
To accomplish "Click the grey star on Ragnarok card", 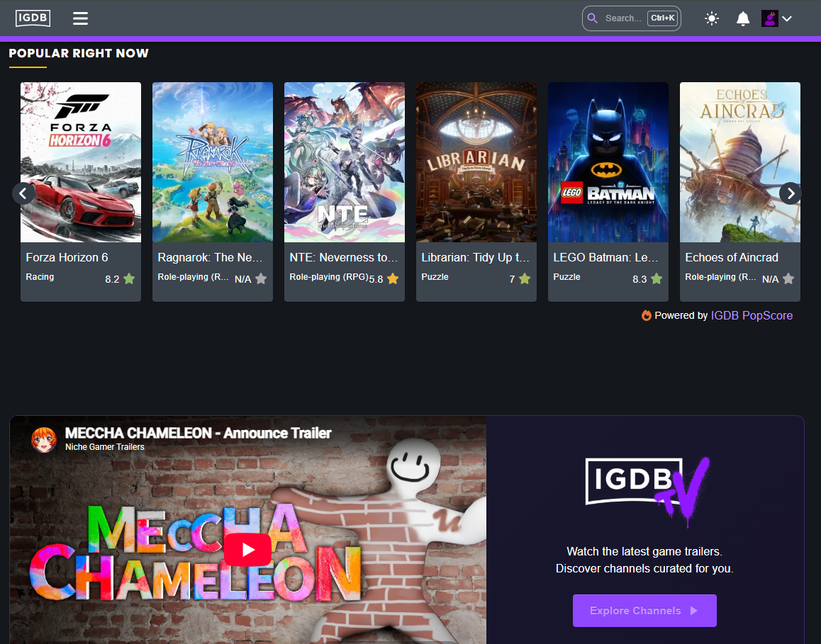I will (x=261, y=279).
